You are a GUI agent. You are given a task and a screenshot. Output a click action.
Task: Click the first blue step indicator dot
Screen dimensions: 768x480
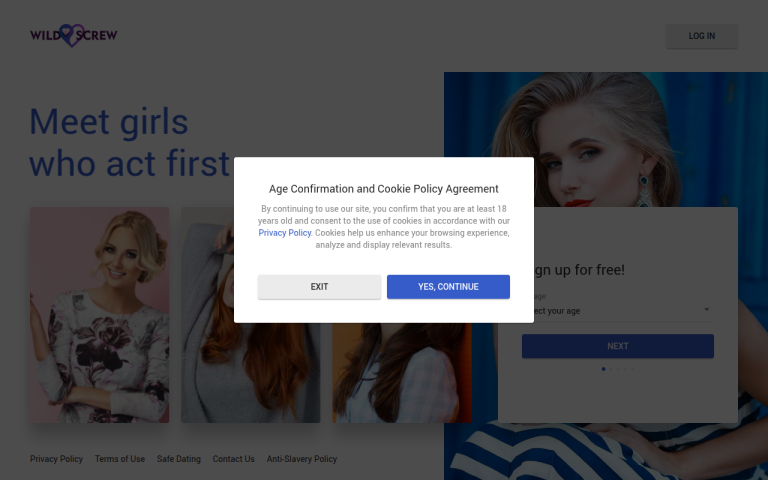[603, 369]
